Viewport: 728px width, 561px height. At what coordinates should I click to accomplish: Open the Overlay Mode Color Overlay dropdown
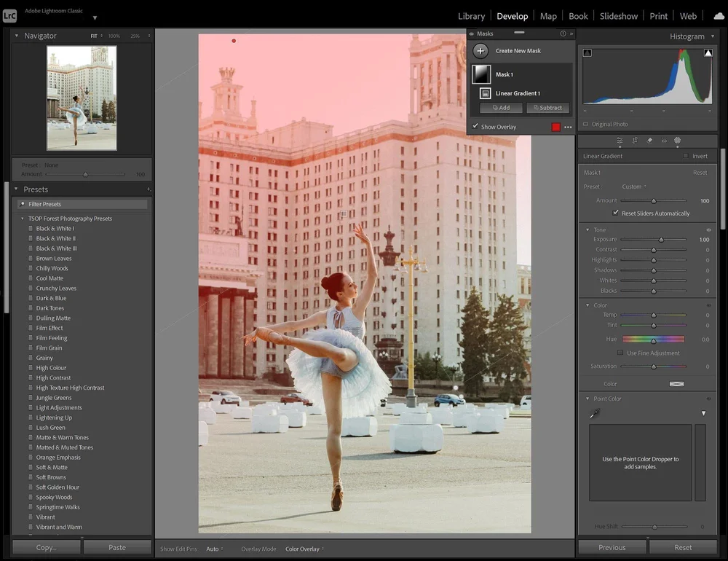(304, 549)
